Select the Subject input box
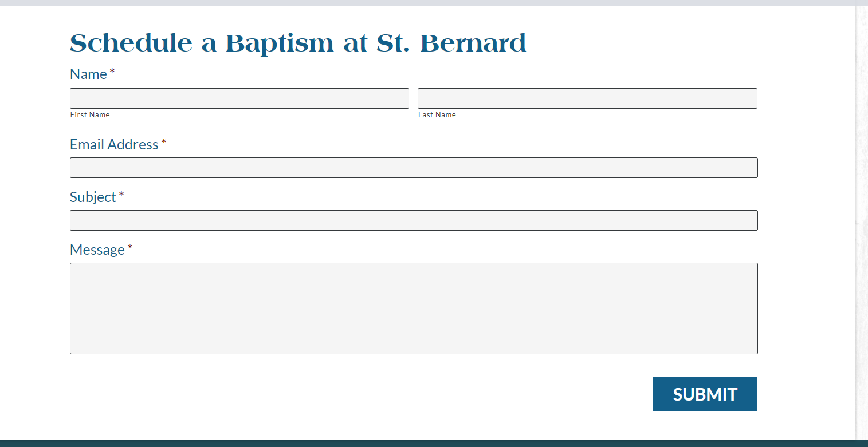 coord(414,220)
